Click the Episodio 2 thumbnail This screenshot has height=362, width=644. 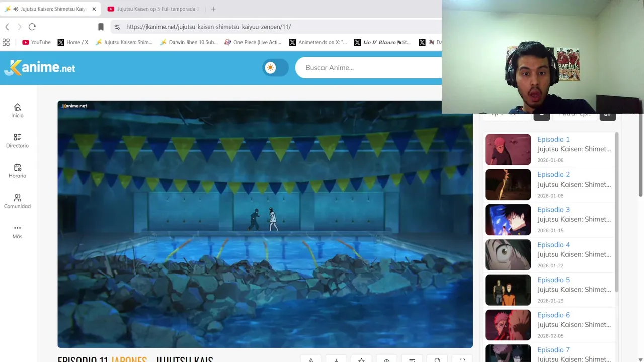click(508, 185)
